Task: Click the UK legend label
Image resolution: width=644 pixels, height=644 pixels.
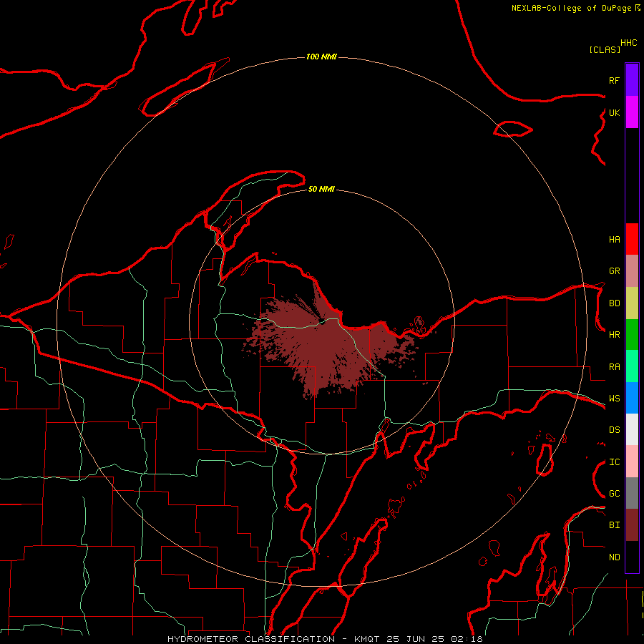Action: point(615,112)
